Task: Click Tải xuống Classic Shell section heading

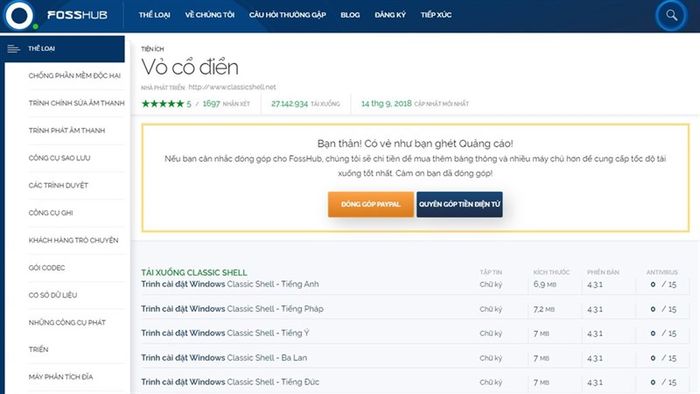Action: coord(194,273)
